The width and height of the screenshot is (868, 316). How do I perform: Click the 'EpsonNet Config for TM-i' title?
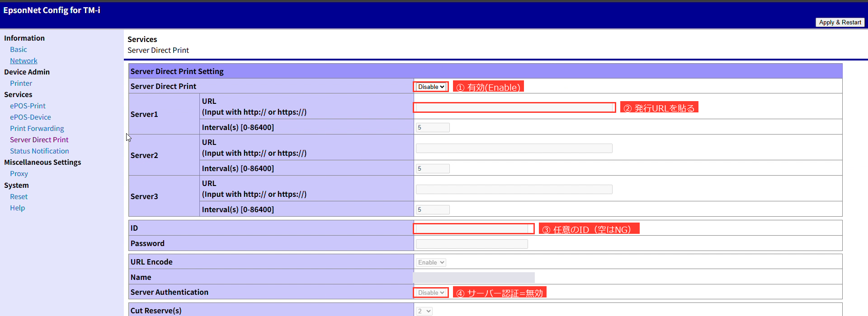point(52,10)
